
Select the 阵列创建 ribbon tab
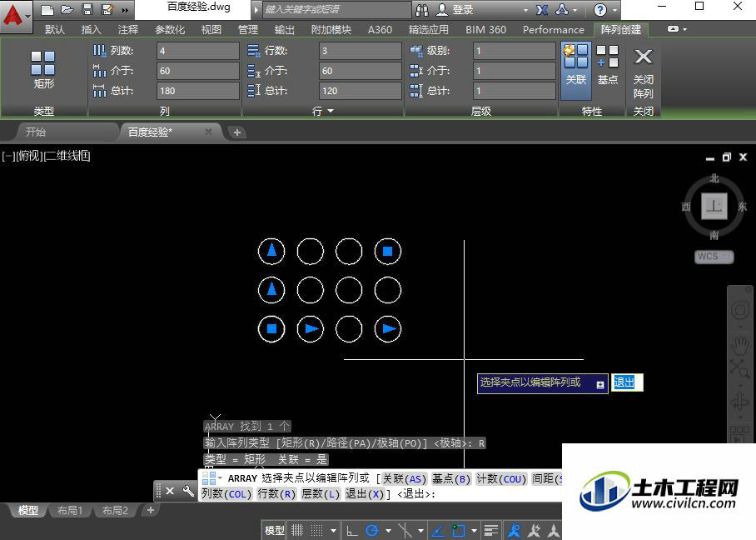tap(621, 29)
